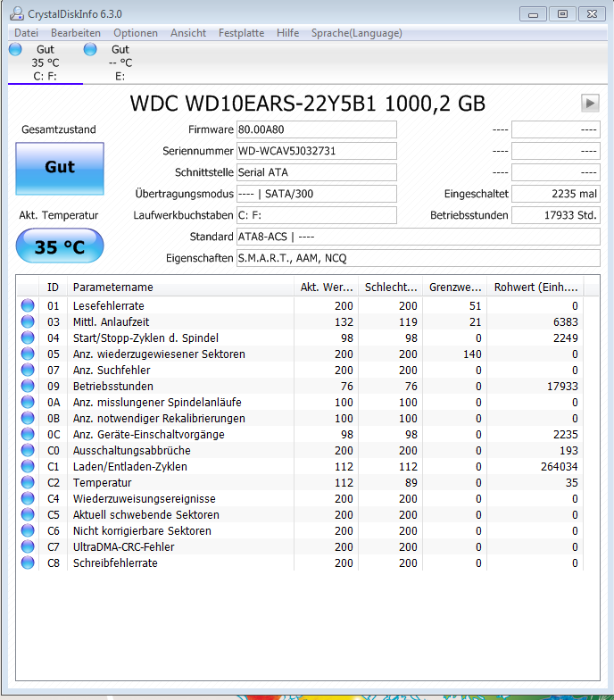Click worst value 89 in Temperatur row

[x=411, y=482]
